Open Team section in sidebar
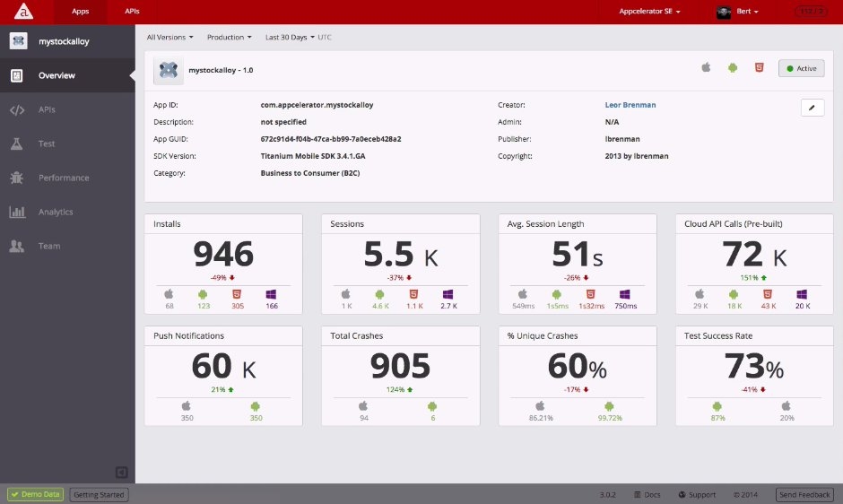 67,246
